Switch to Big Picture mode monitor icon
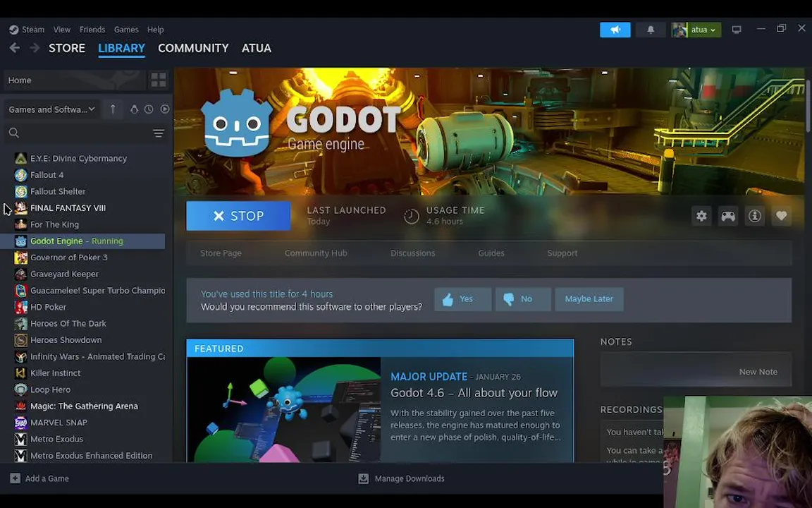812x508 pixels. (x=736, y=30)
